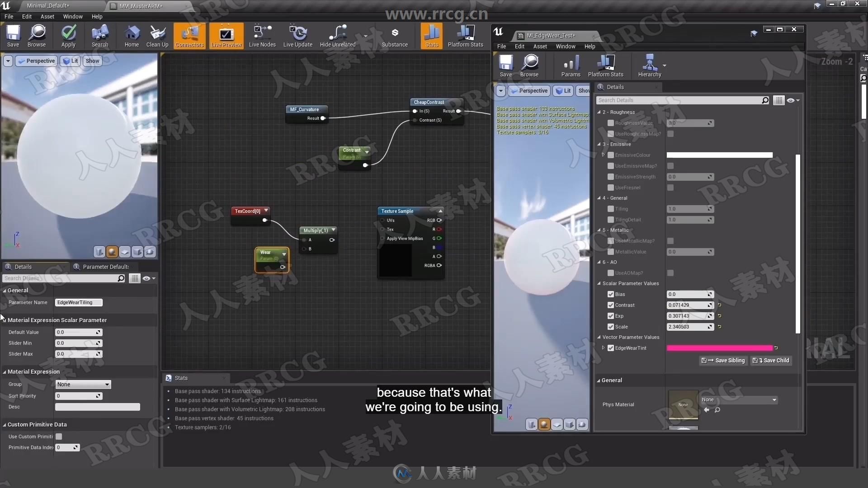Expand the 5 - Metallic section

[x=600, y=230]
